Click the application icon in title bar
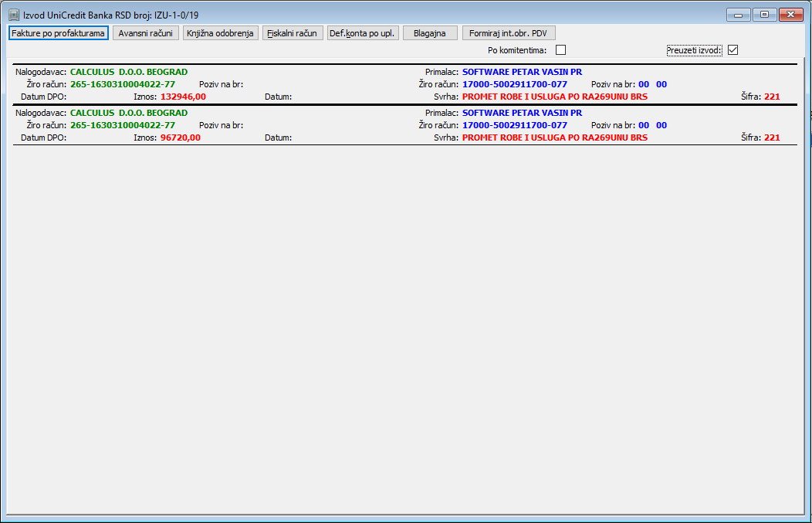Image resolution: width=812 pixels, height=523 pixels. [x=14, y=15]
